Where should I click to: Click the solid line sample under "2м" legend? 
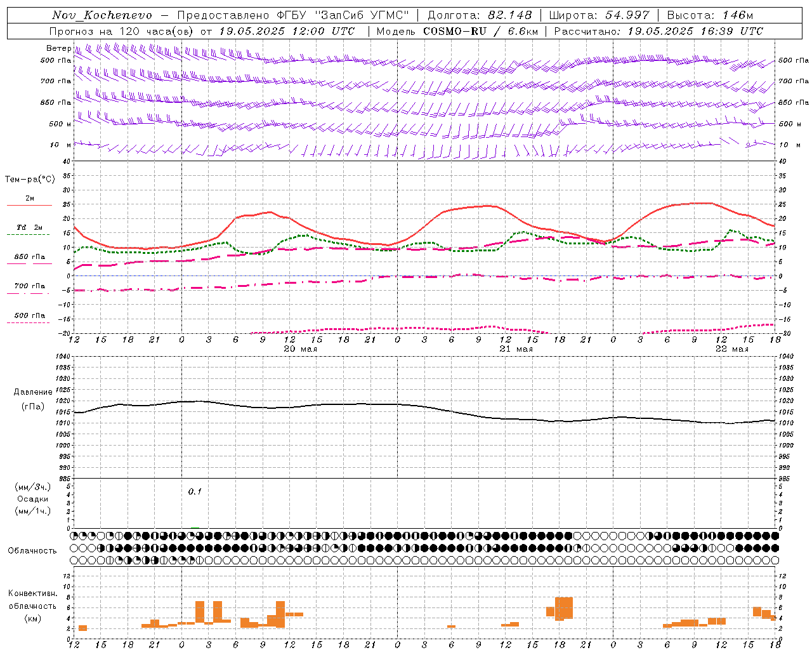tap(29, 206)
